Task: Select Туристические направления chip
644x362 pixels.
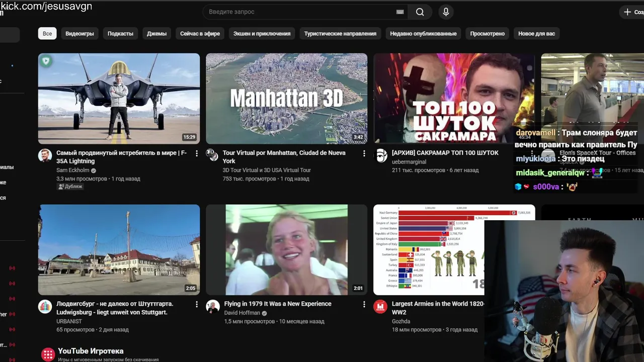Action: [x=340, y=34]
